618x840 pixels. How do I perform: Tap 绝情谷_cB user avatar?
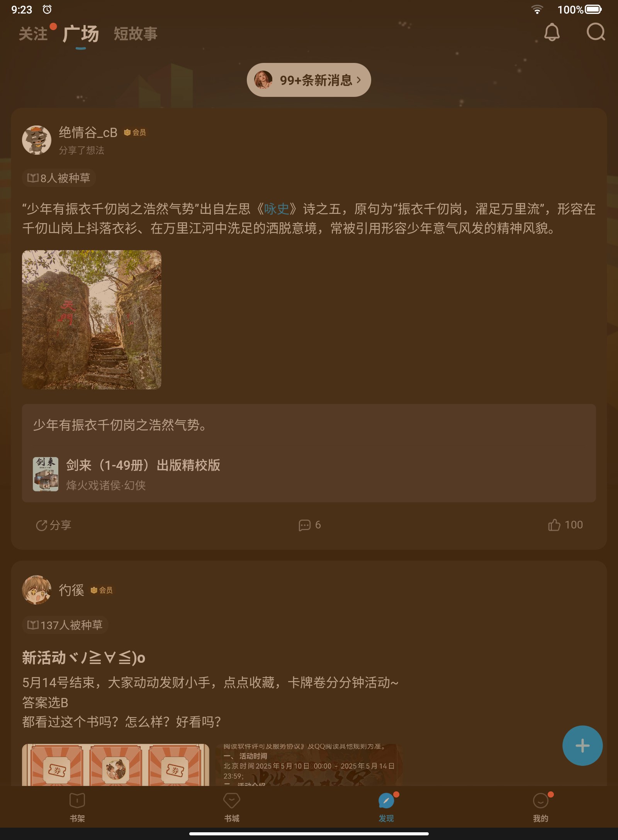coord(37,140)
